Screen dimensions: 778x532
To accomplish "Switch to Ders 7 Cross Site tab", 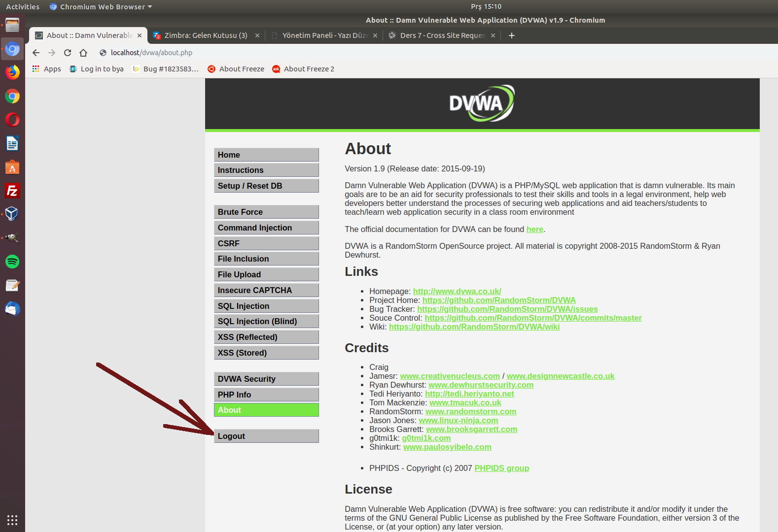I will pos(442,35).
